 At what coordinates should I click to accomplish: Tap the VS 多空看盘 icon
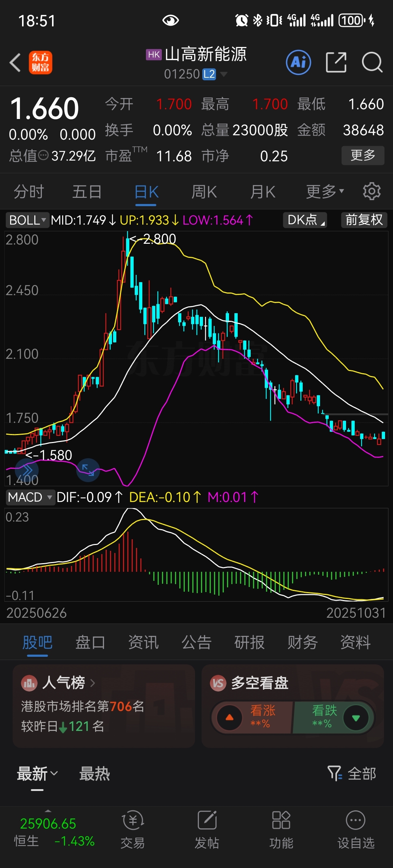tap(218, 683)
